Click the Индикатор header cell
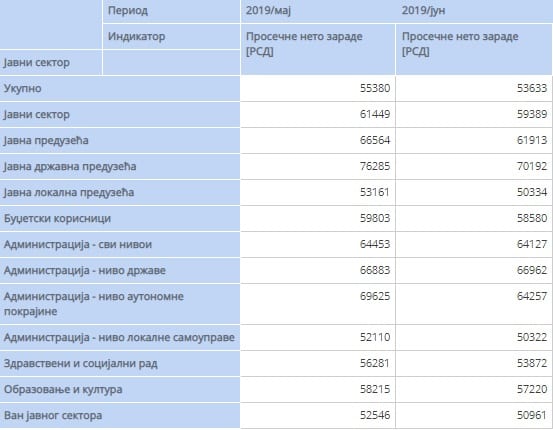Viewport: 553px width, 430px height. 171,36
